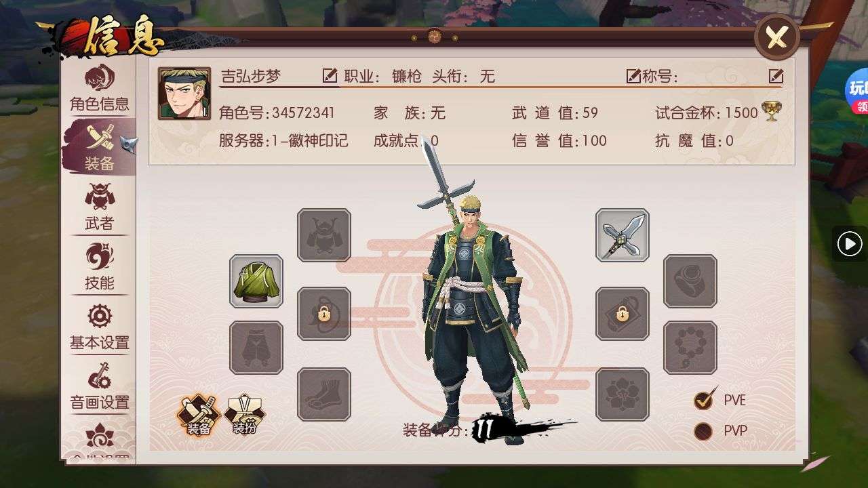Tap the empty helmet equipment slot
The image size is (868, 488).
(324, 235)
